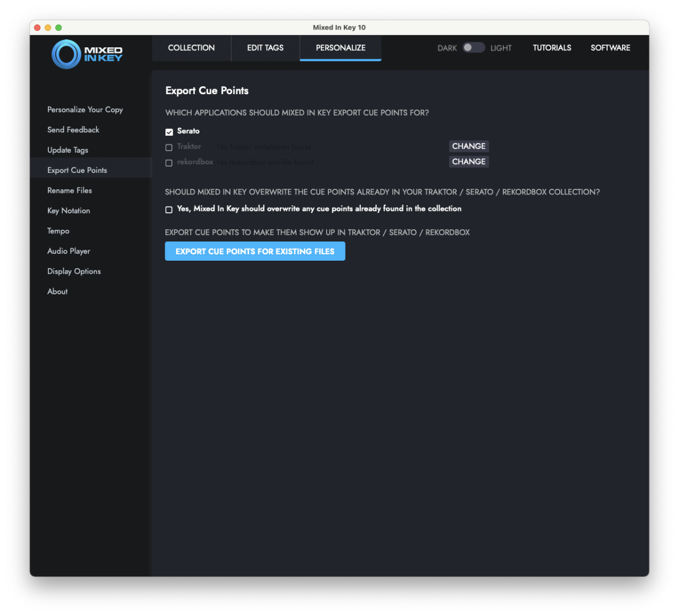Open Update Tags settings

point(67,151)
